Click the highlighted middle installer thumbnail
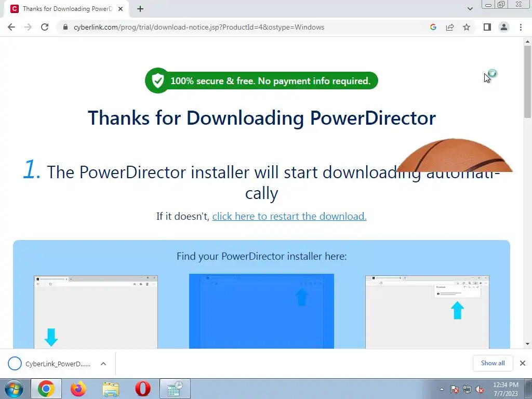 261,311
